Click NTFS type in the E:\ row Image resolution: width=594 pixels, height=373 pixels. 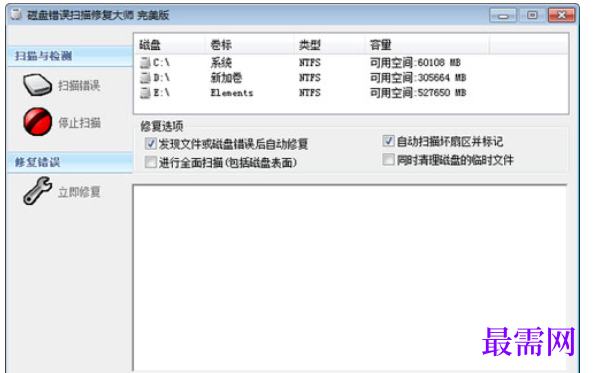(x=310, y=93)
